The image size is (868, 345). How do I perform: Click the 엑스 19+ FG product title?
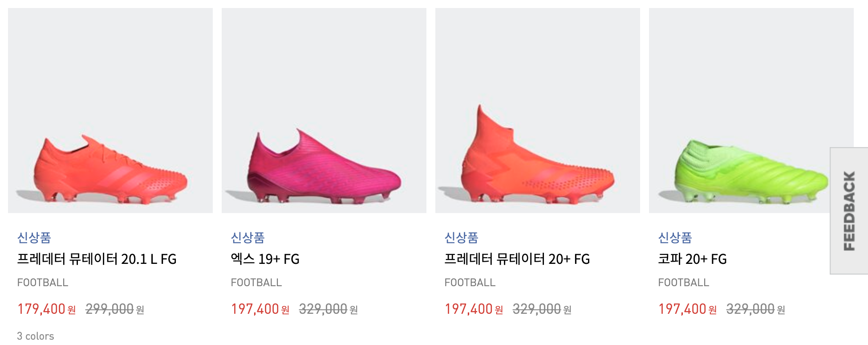265,259
